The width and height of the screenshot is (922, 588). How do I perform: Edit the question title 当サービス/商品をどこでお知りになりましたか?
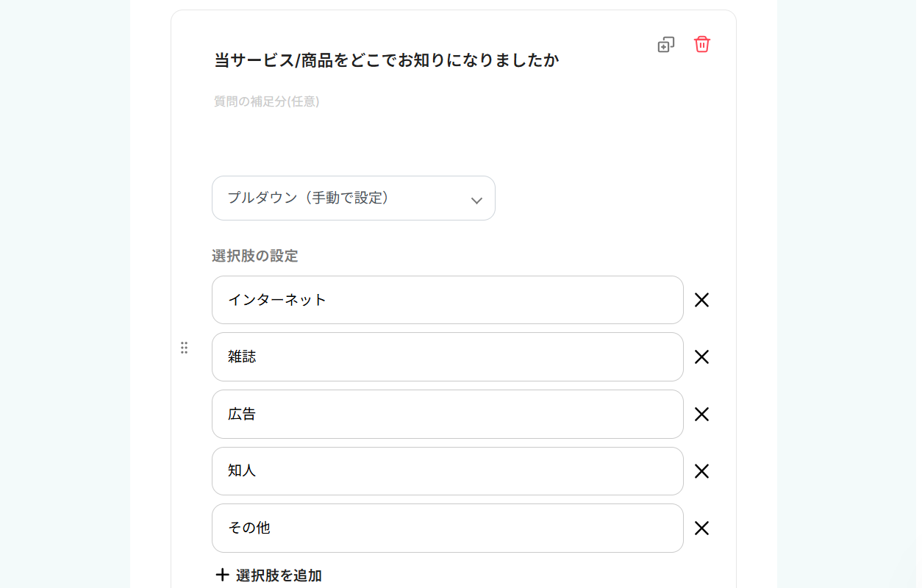pyautogui.click(x=387, y=60)
